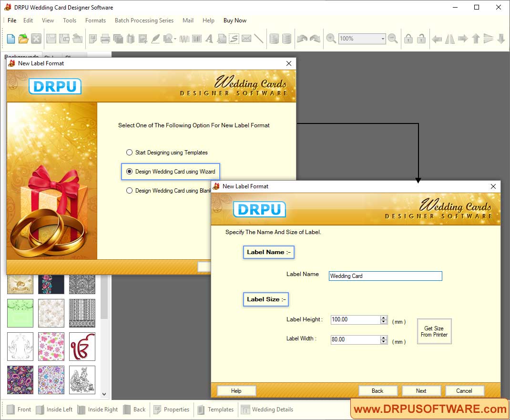
Task: Click the Help button in wizard dialog
Action: coord(236,391)
